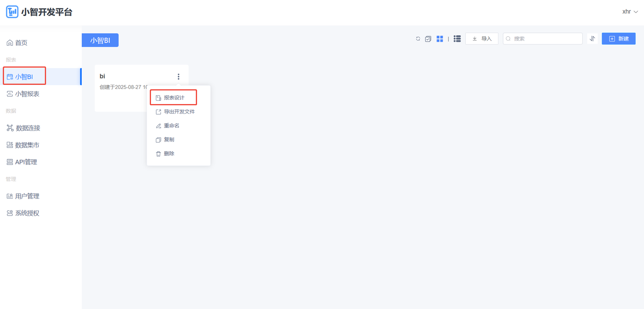Select 报表设计 from context menu

click(174, 98)
